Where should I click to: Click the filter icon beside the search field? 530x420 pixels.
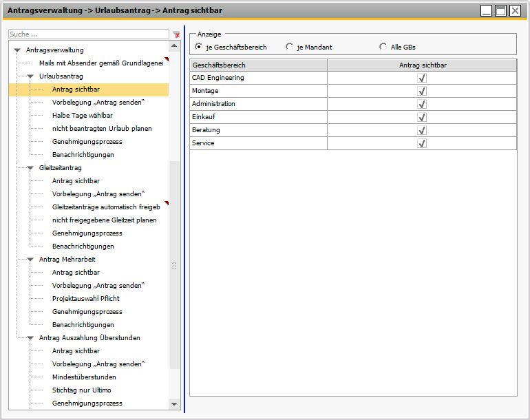176,34
